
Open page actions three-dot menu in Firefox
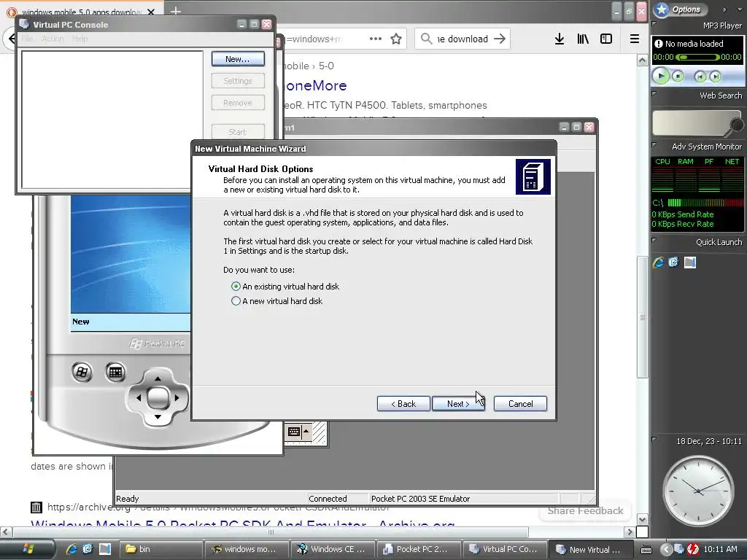[x=376, y=39]
